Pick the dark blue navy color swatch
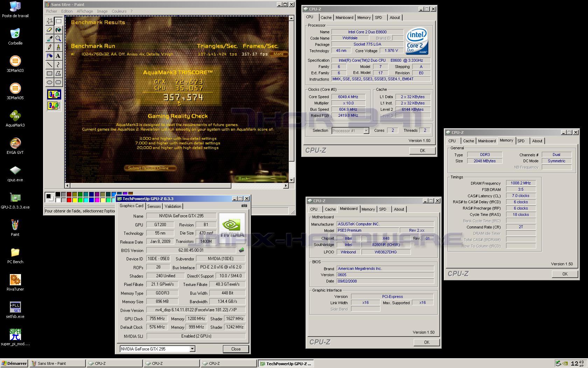The height and width of the screenshot is (368, 588). (x=91, y=194)
